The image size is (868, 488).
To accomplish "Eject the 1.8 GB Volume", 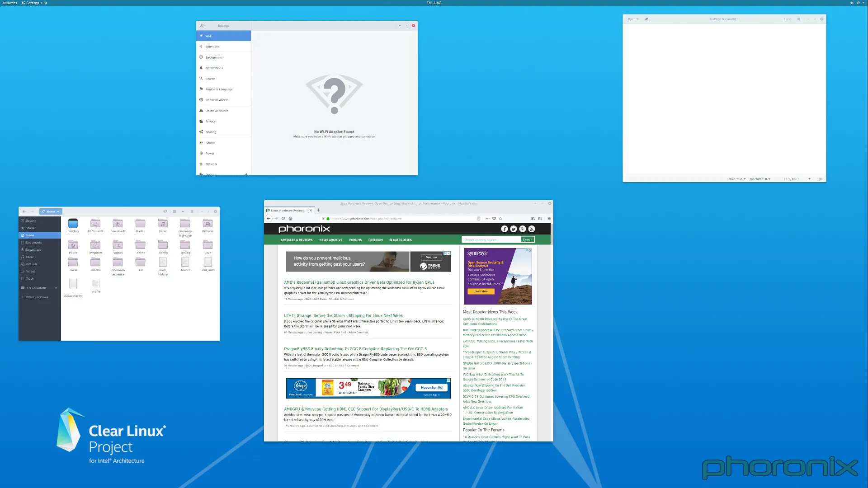I will point(56,288).
